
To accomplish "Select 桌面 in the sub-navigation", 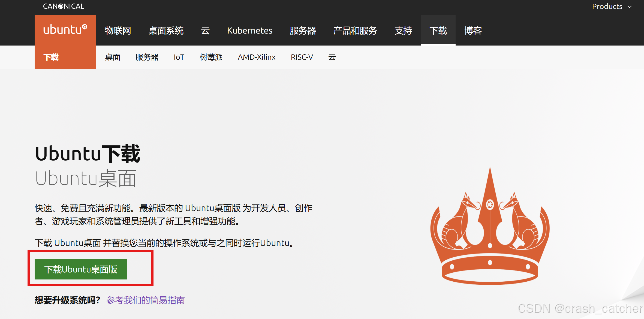I will click(113, 57).
